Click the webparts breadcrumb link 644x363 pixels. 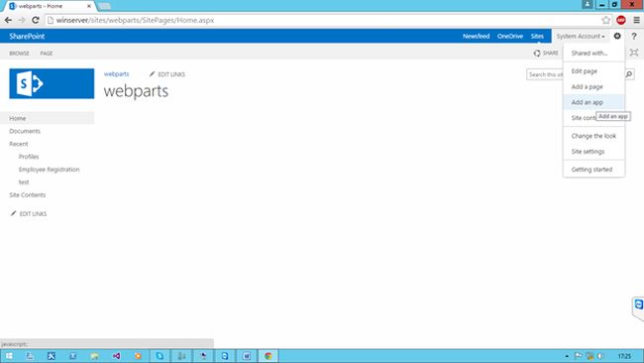point(116,74)
